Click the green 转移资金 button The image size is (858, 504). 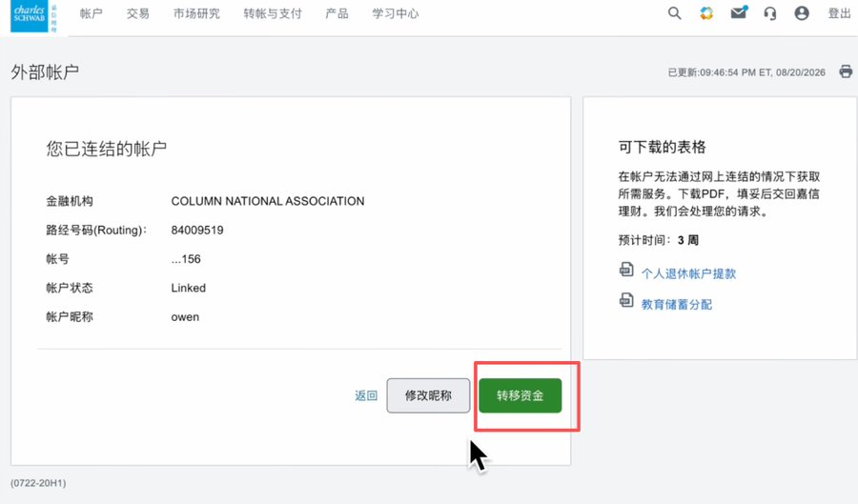[521, 395]
